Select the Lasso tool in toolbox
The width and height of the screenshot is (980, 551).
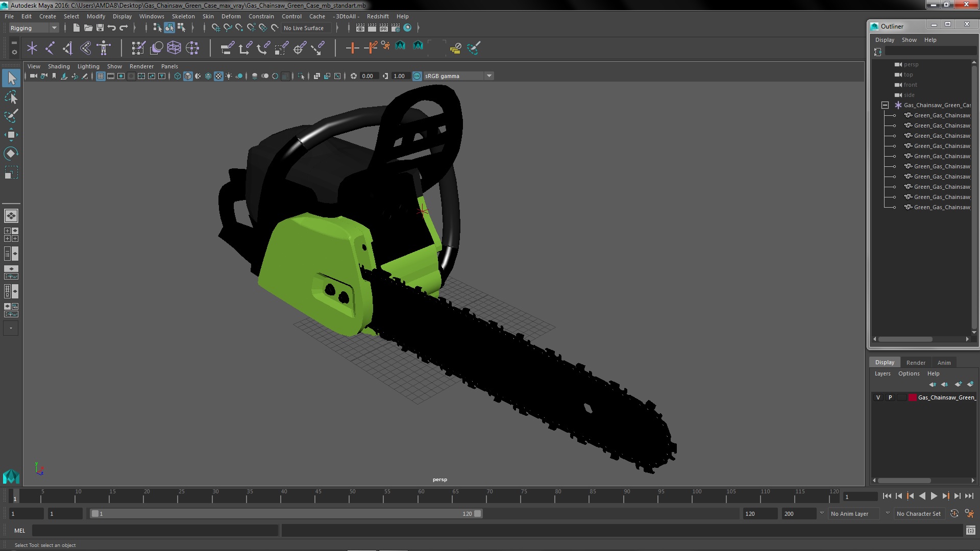click(x=11, y=97)
